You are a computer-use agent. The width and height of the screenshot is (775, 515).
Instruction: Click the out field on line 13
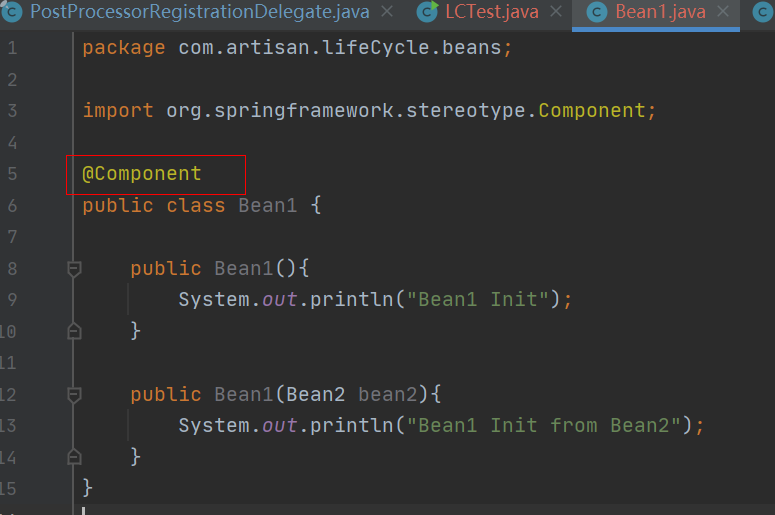(280, 426)
